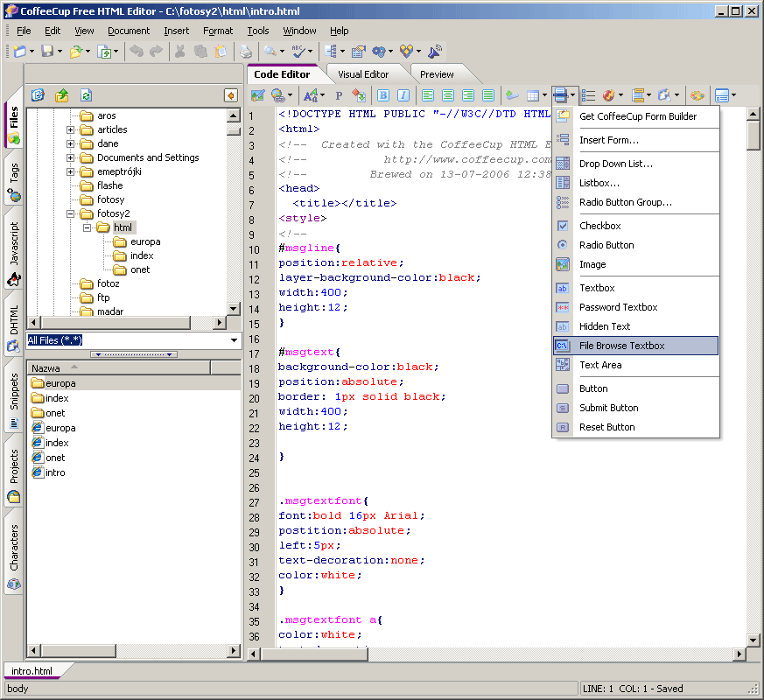Click the up one folder icon

click(62, 95)
